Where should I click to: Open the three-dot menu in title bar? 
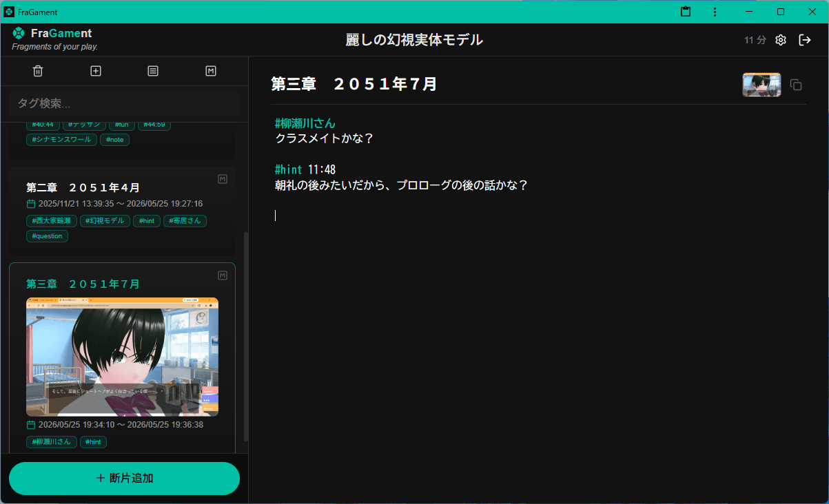[x=715, y=12]
